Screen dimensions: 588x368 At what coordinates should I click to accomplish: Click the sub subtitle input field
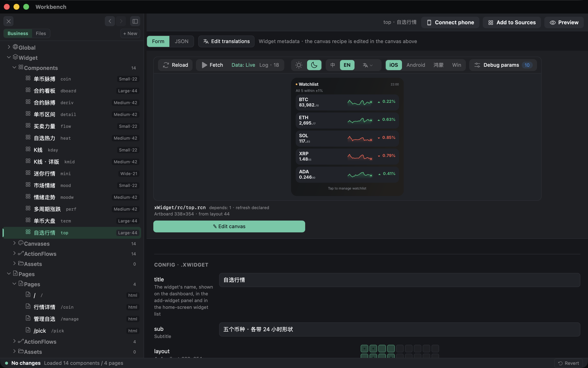[400, 330]
